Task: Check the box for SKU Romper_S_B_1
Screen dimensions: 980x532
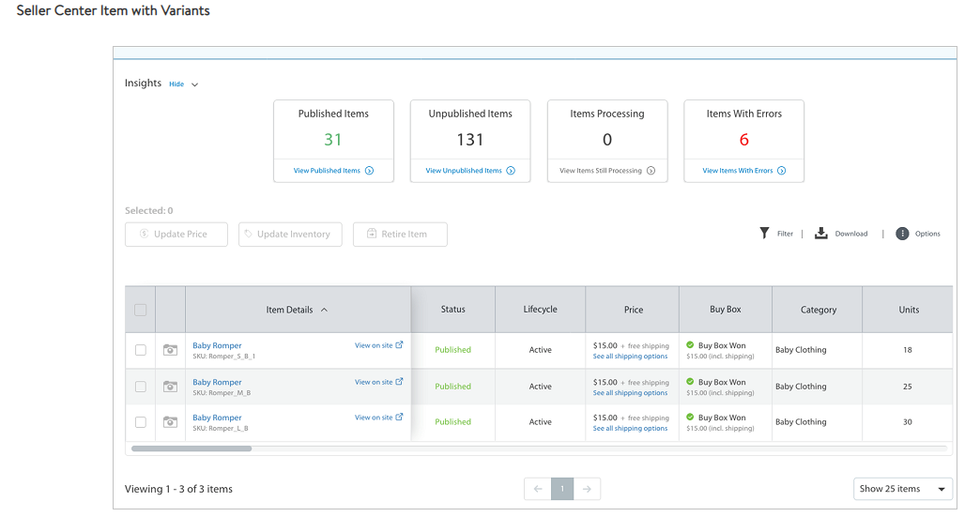Action: [141, 350]
